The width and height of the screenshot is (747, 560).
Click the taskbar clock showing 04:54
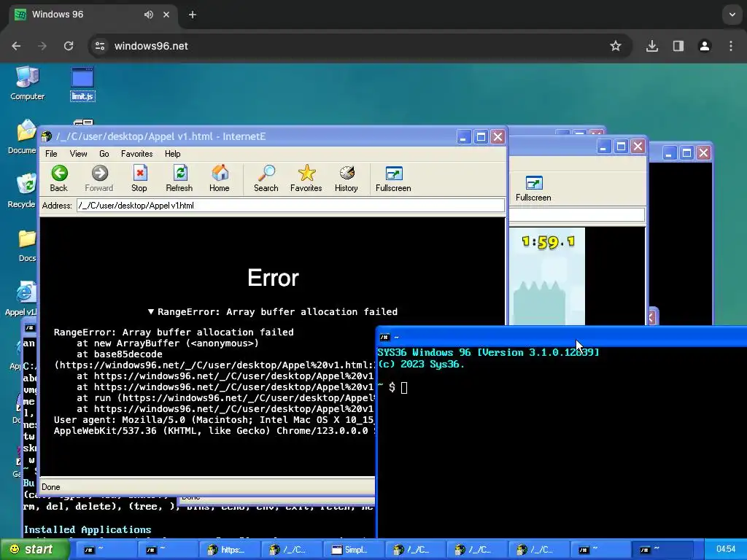pos(726,549)
